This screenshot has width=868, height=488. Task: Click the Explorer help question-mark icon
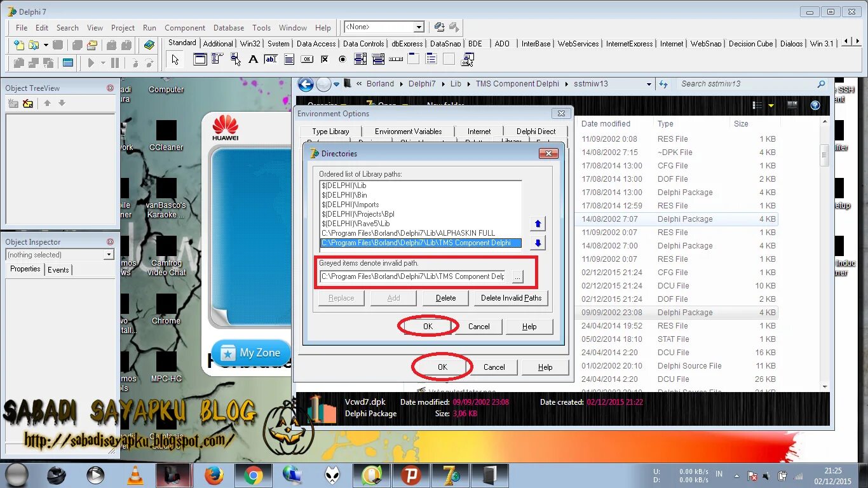click(815, 105)
